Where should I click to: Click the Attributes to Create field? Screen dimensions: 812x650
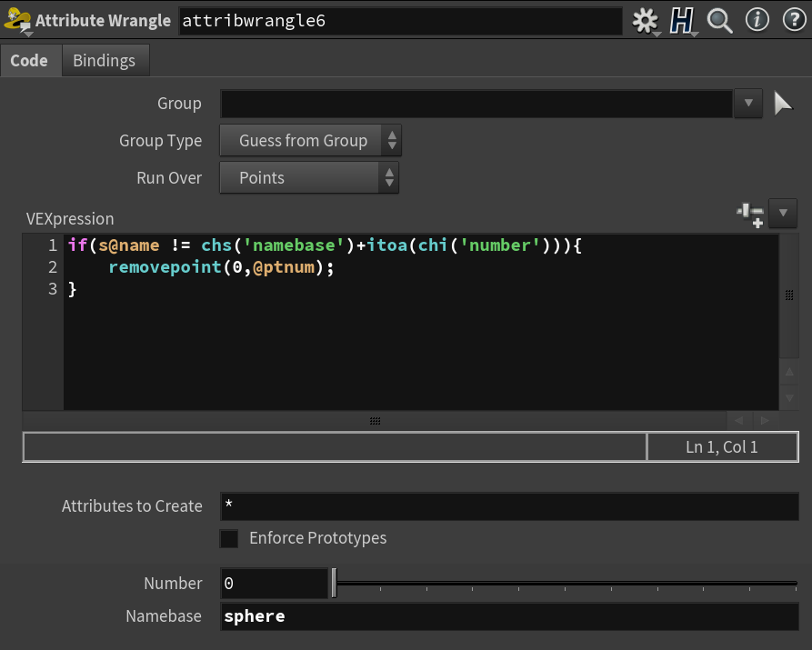[x=509, y=506]
